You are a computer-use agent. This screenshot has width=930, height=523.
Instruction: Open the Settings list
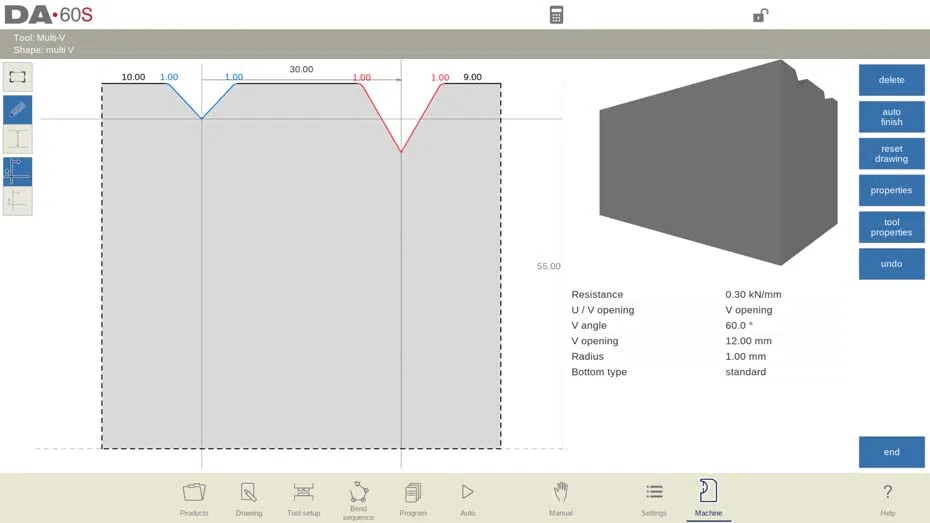(x=654, y=499)
